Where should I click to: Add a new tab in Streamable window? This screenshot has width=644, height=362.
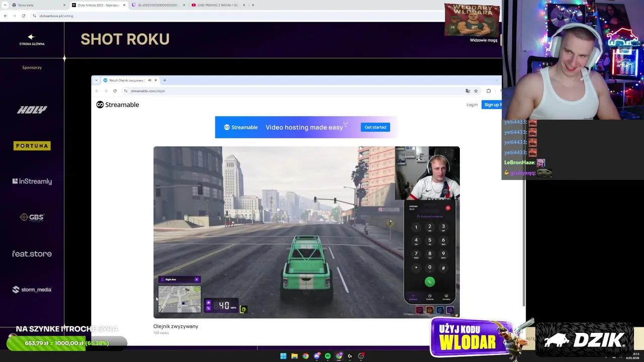(x=165, y=80)
